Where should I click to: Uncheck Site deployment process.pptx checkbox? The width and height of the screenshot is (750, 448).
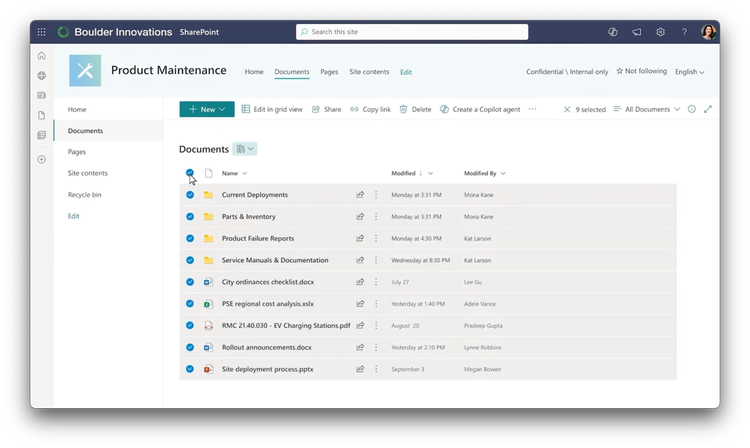(190, 369)
